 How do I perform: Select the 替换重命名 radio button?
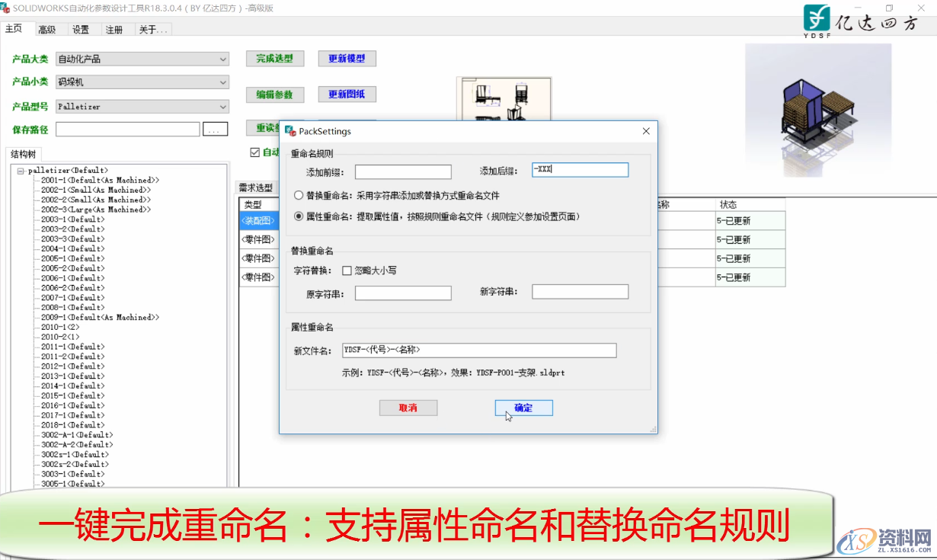point(298,194)
